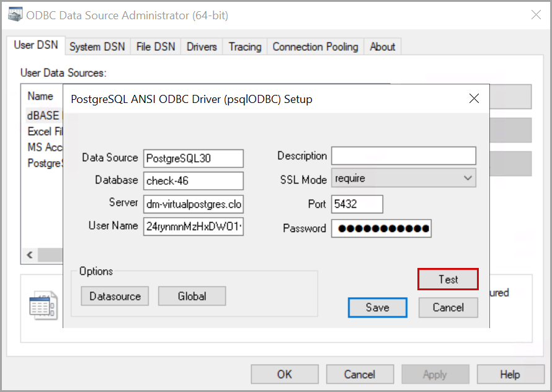Viewport: 552px width, 392px height.
Task: Cancel the PostgreSQL driver setup
Action: click(x=448, y=308)
